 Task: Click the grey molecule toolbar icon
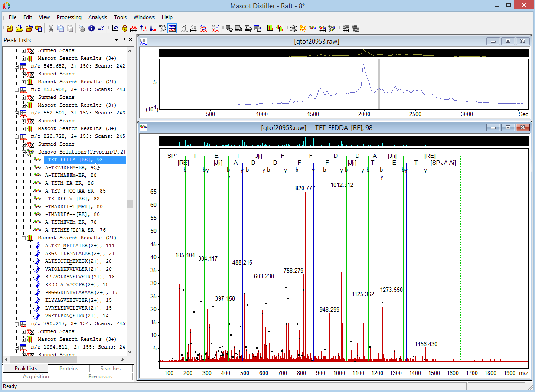pyautogui.click(x=294, y=29)
